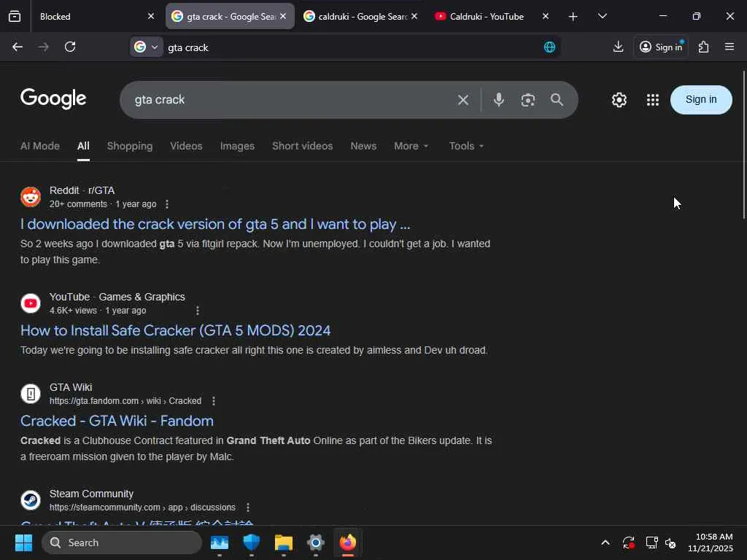Select AI Mode search tab
The width and height of the screenshot is (747, 560).
coord(40,146)
